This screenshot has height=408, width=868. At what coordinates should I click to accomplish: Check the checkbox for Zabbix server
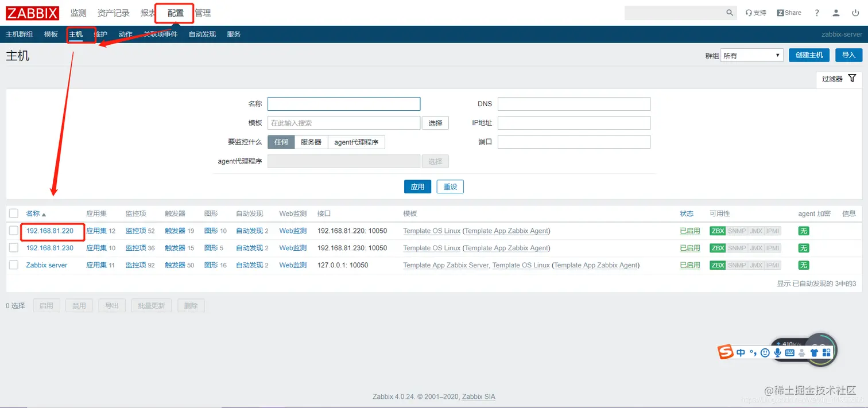tap(14, 265)
